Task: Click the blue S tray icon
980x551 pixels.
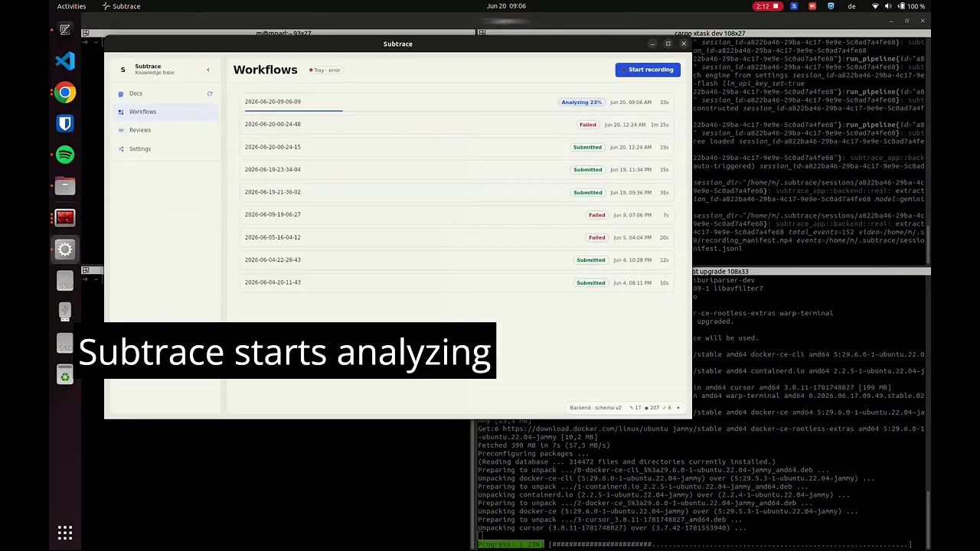Action: (794, 6)
